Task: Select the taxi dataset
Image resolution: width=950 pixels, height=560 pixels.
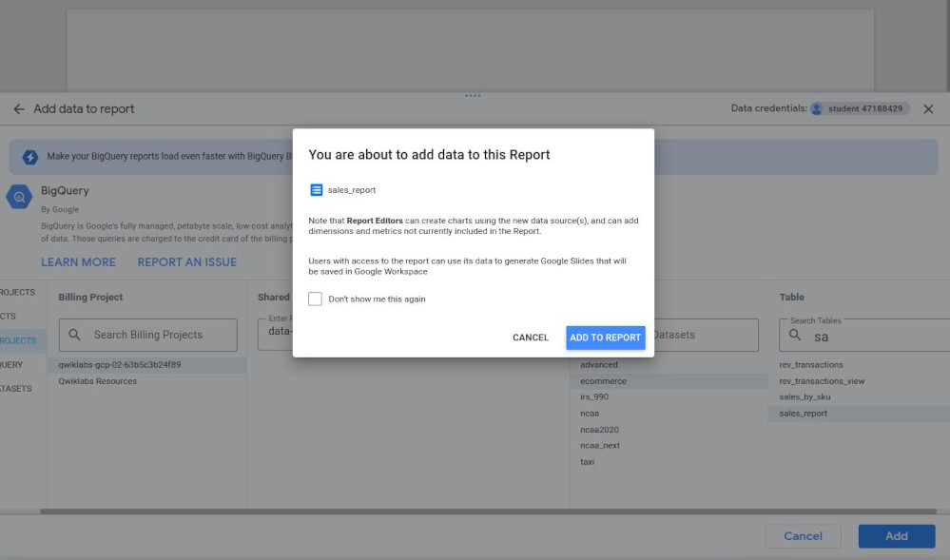Action: (669, 462)
